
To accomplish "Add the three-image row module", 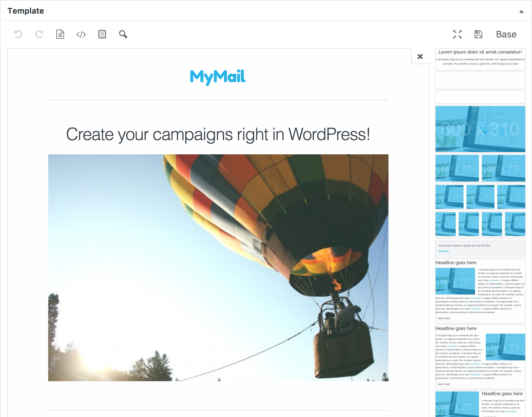I will click(480, 197).
